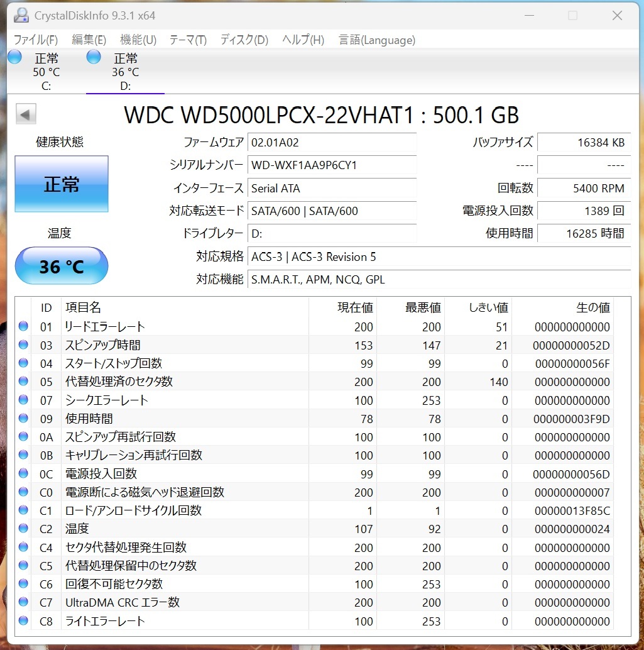Click the blue 正常 health status button
The height and width of the screenshot is (650, 644).
pos(62,184)
